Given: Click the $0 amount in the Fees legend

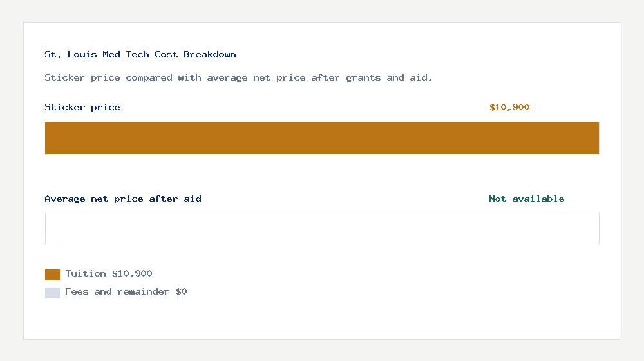Looking at the screenshot, I should click(181, 292).
